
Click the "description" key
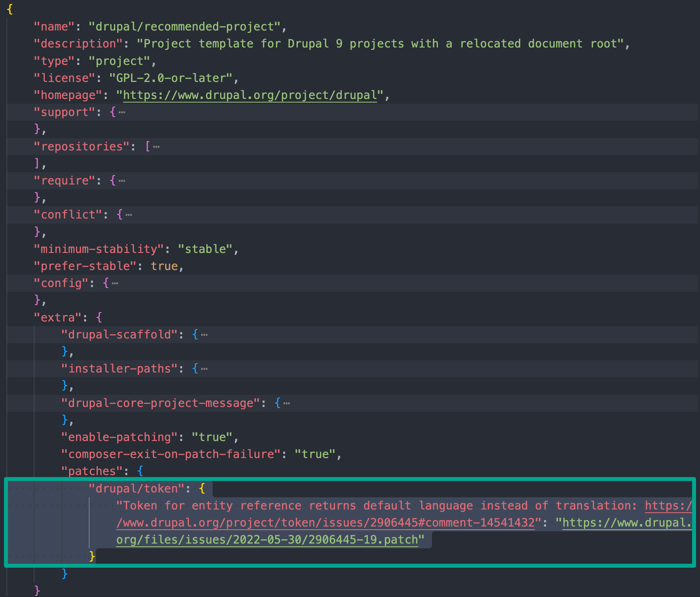click(x=78, y=44)
